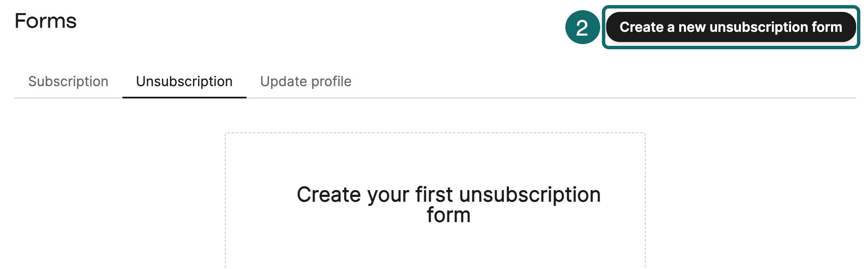Click the teal step 2 badge
This screenshot has width=868, height=269.
click(582, 28)
